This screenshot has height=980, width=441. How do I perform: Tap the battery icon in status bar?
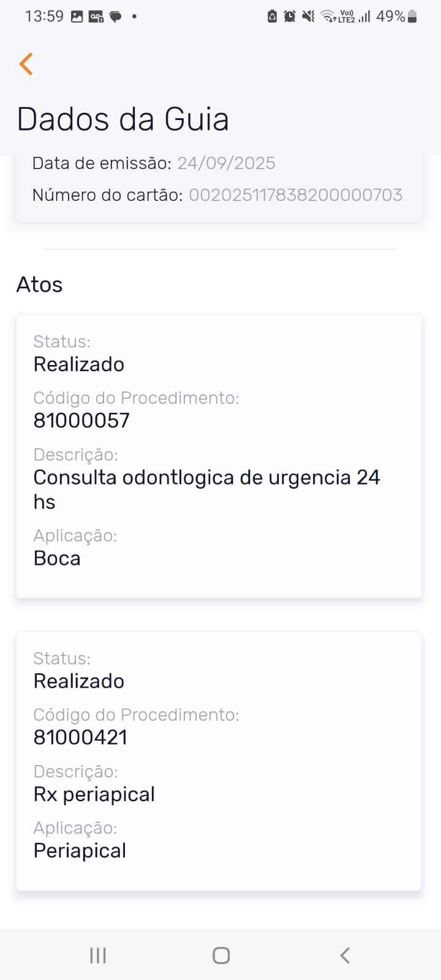(412, 17)
